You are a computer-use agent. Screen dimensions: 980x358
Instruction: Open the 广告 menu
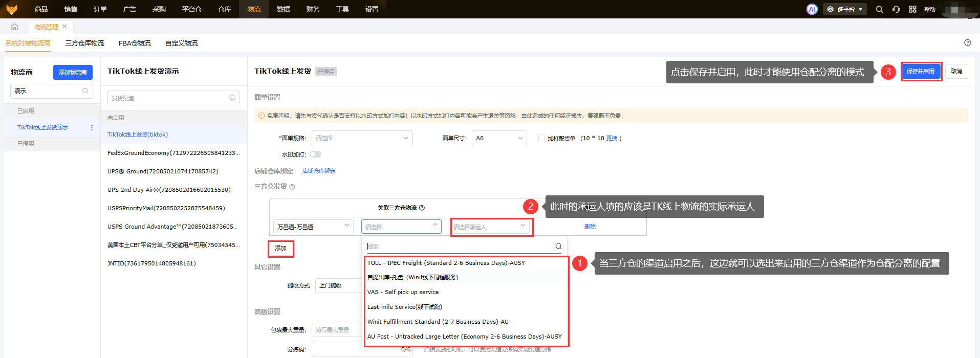pos(129,9)
